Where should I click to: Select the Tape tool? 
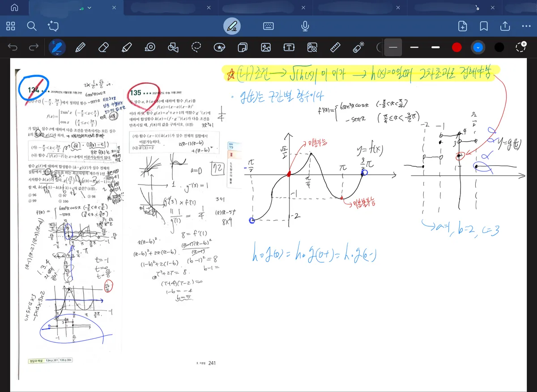[150, 47]
